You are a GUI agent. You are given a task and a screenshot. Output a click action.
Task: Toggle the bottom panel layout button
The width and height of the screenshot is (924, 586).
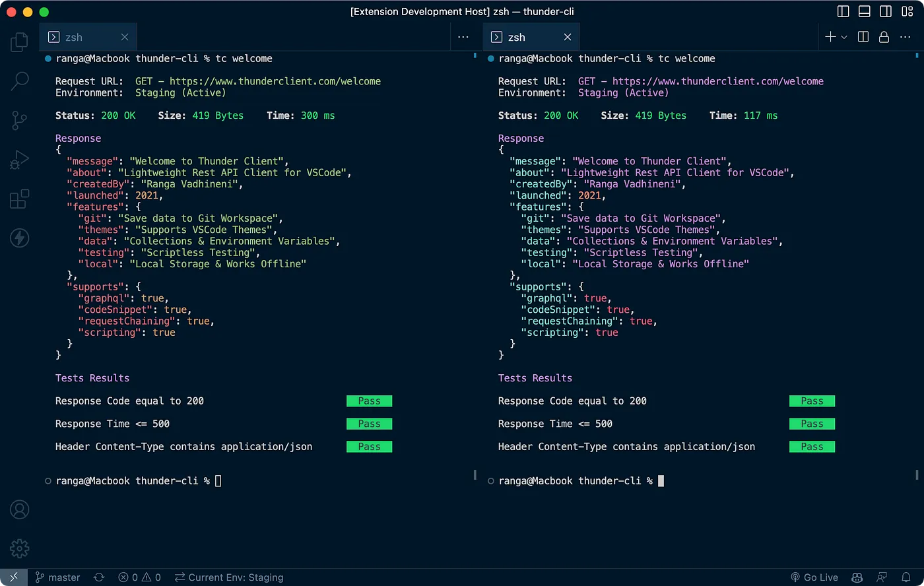click(864, 12)
